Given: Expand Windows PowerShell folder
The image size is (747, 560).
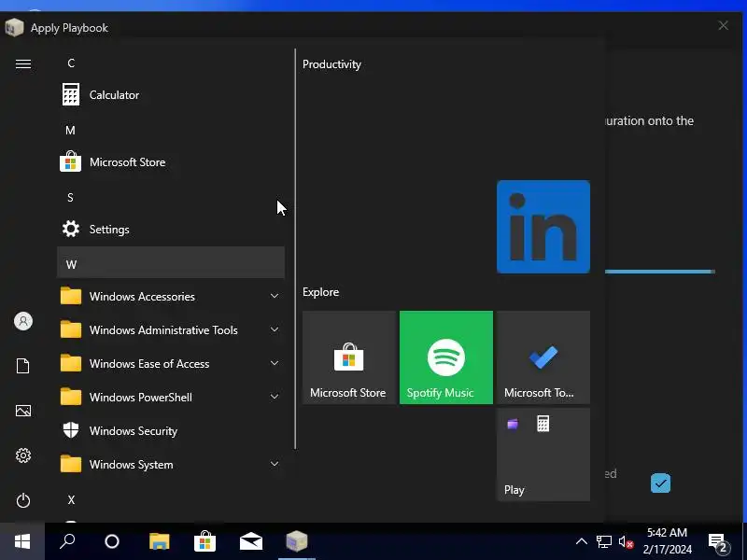Looking at the screenshot, I should click(x=171, y=398).
